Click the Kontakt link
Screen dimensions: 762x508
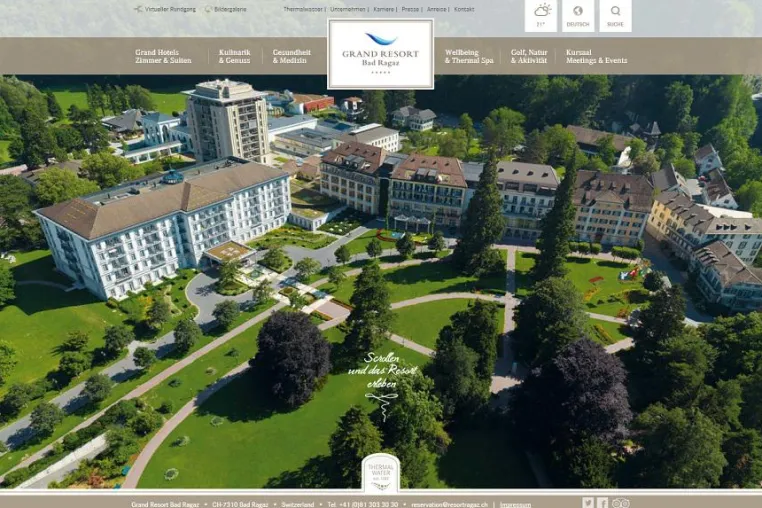pyautogui.click(x=464, y=9)
